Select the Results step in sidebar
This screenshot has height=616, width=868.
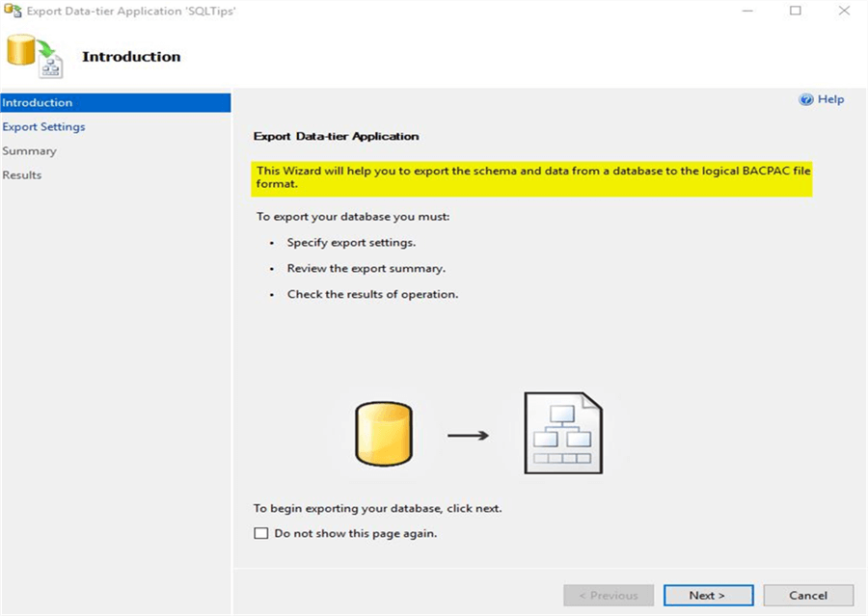point(22,174)
